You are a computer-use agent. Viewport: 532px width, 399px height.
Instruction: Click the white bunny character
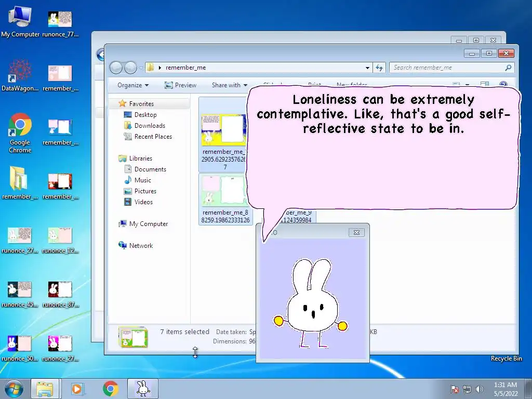click(x=311, y=303)
